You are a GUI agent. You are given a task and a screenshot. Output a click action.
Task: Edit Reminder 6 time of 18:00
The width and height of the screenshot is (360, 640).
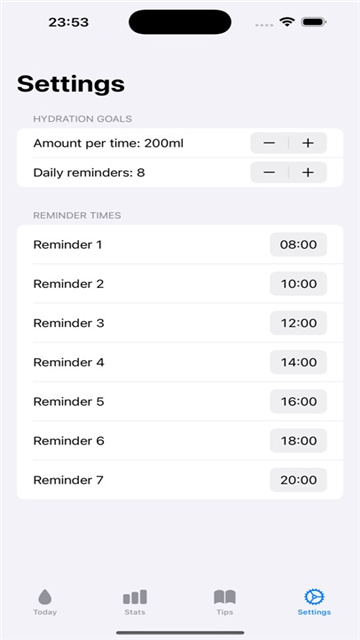[298, 440]
